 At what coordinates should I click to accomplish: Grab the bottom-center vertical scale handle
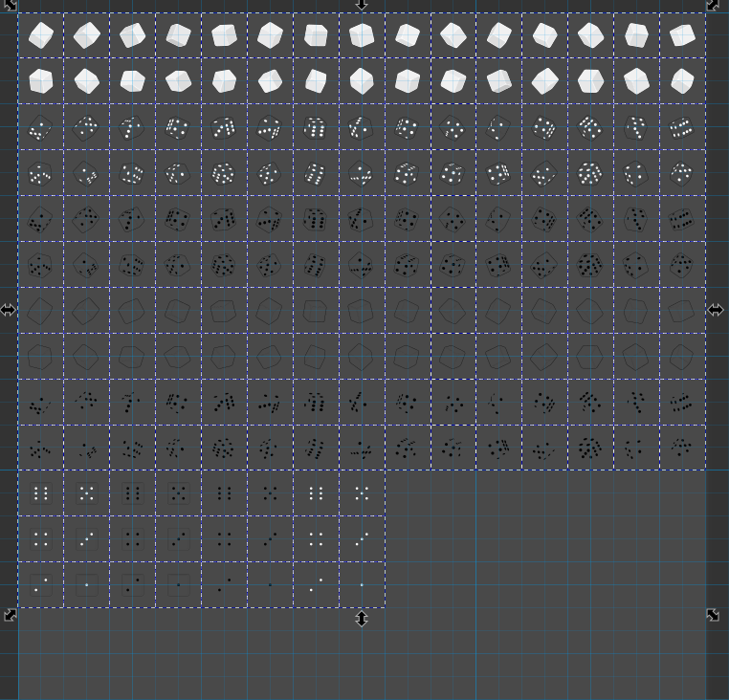point(362,619)
